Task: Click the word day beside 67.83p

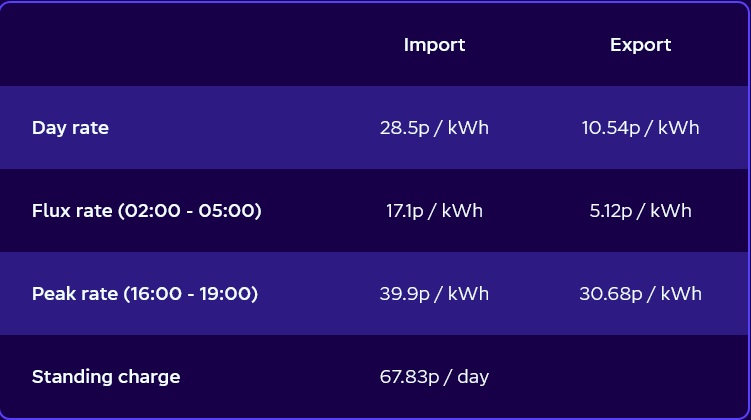Action: (473, 377)
